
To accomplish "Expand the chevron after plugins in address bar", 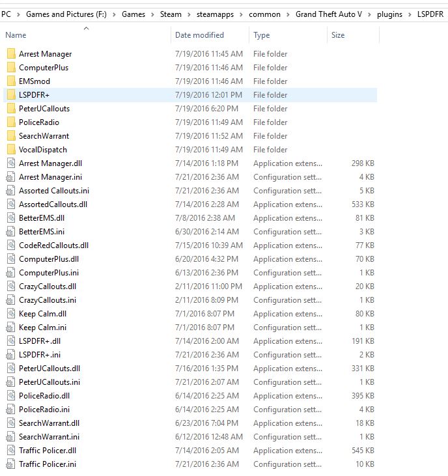I will pos(410,14).
